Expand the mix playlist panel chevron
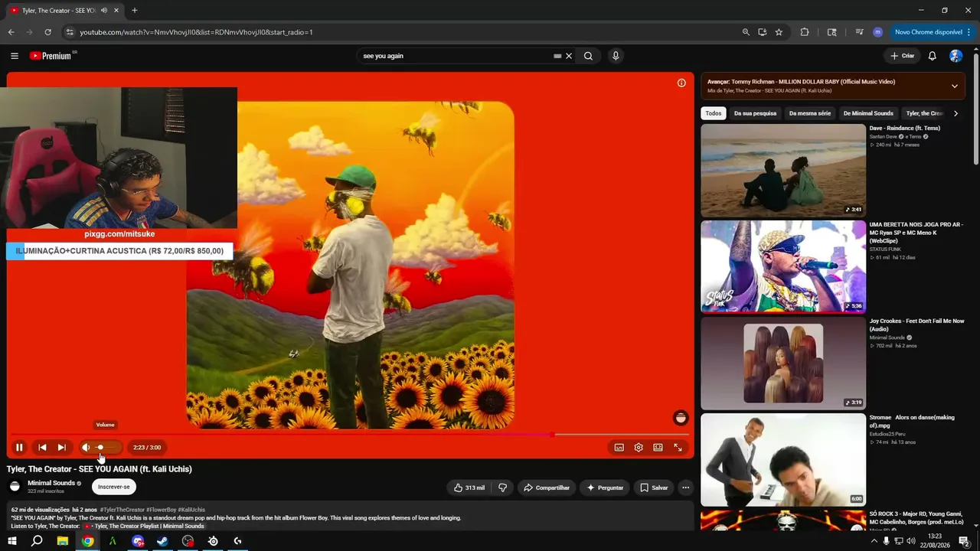Image resolution: width=980 pixels, height=551 pixels. click(x=955, y=86)
